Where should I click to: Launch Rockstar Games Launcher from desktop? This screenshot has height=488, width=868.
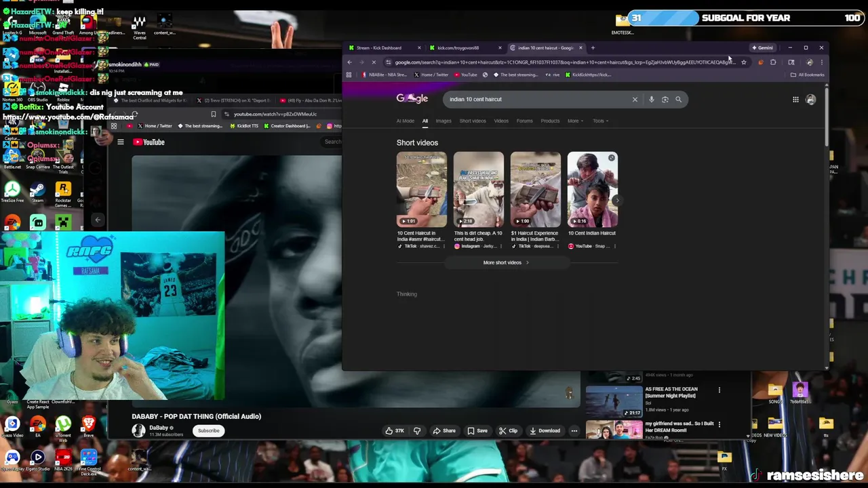63,193
